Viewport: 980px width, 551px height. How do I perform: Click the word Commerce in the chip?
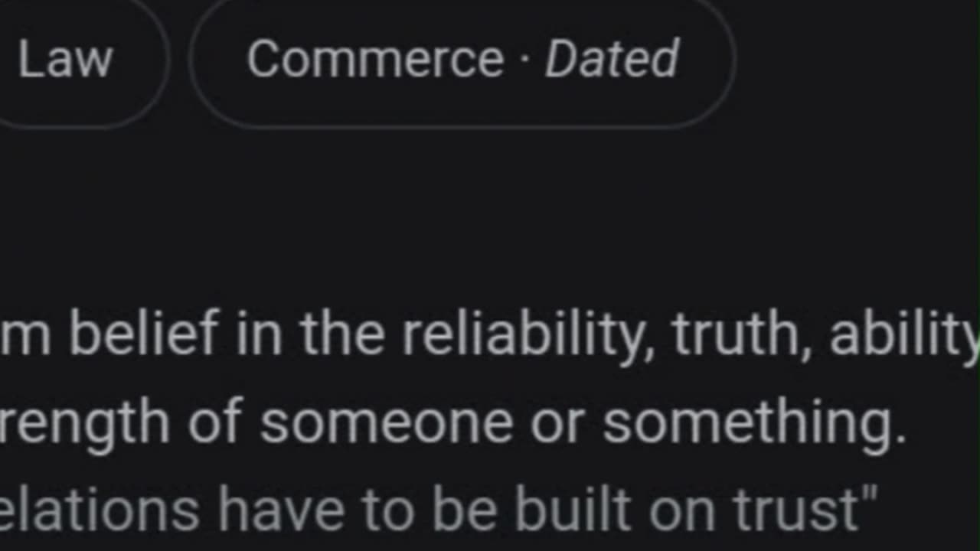374,60
